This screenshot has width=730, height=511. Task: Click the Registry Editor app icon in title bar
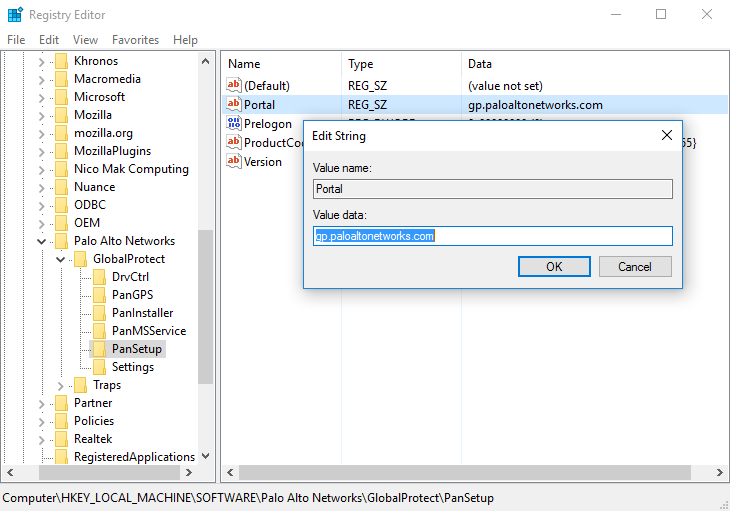pyautogui.click(x=15, y=14)
